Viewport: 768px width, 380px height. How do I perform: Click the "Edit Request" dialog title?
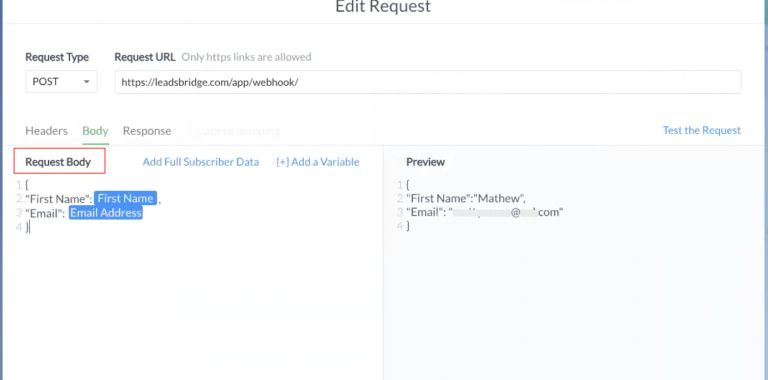tap(383, 7)
